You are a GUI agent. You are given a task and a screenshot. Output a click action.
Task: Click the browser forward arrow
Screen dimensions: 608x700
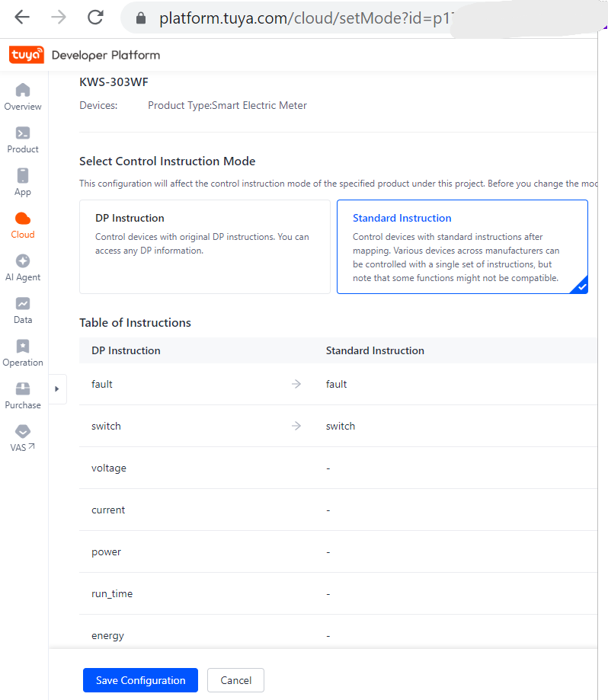coord(59,18)
